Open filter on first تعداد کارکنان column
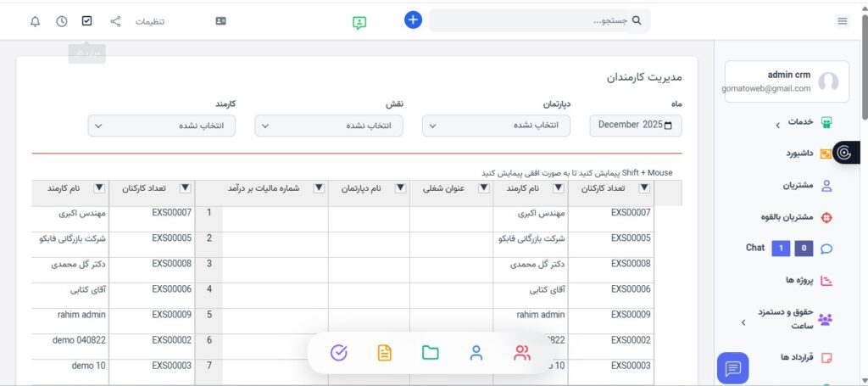This screenshot has width=868, height=386. (x=644, y=188)
